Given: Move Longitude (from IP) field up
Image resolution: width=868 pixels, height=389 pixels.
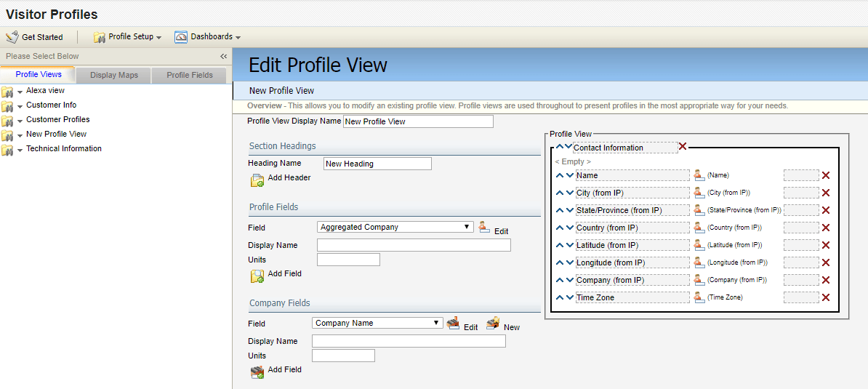Looking at the screenshot, I should [560, 262].
